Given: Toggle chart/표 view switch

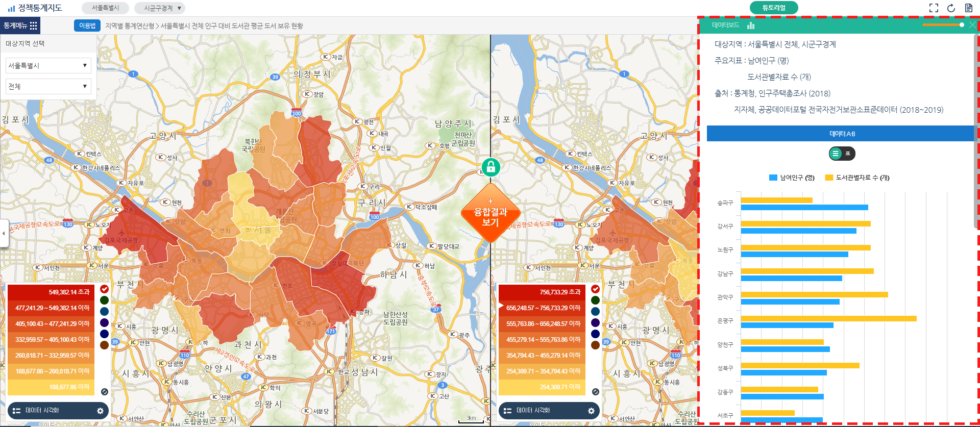Looking at the screenshot, I should pos(841,154).
